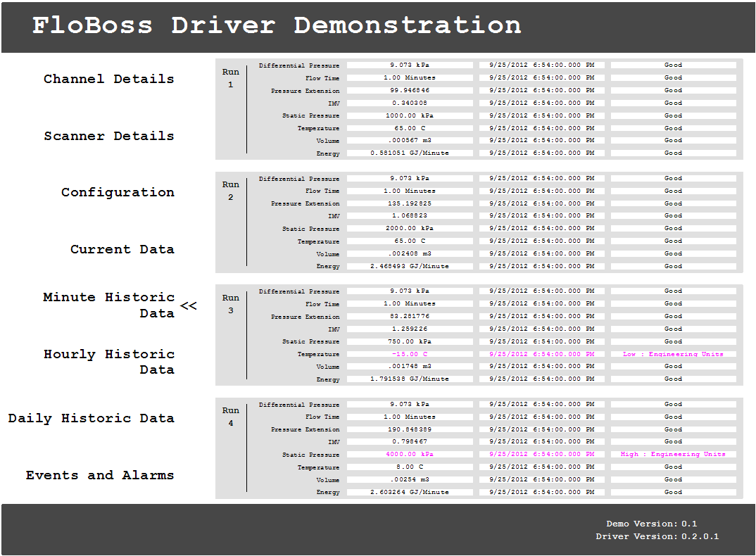Click the Run 1 Pressure Extension value 99.946846
The height and width of the screenshot is (556, 756).
click(410, 90)
